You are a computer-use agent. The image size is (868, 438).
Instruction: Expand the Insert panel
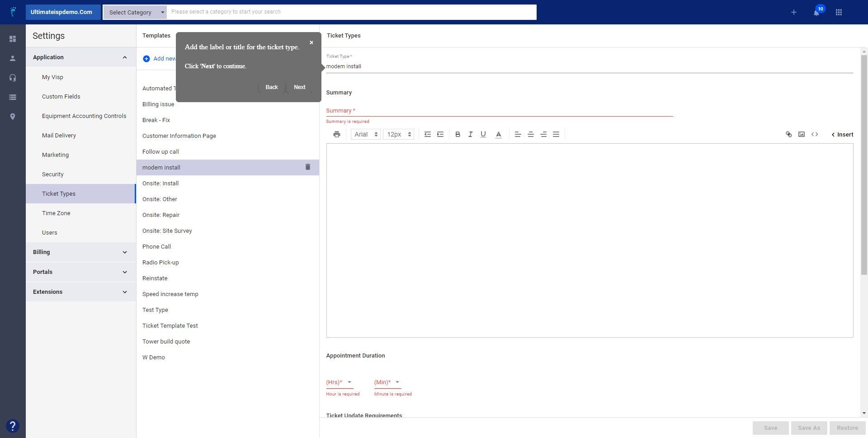(x=842, y=134)
